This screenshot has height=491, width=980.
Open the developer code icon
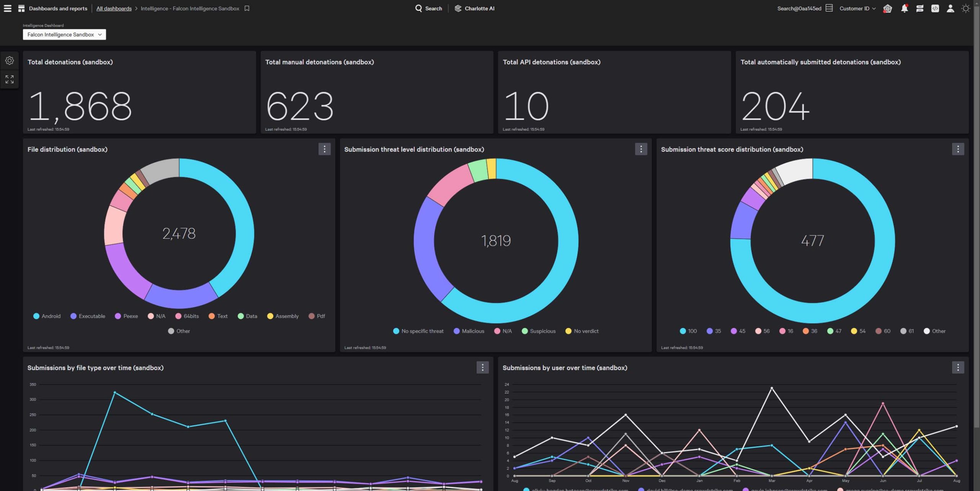coord(935,8)
